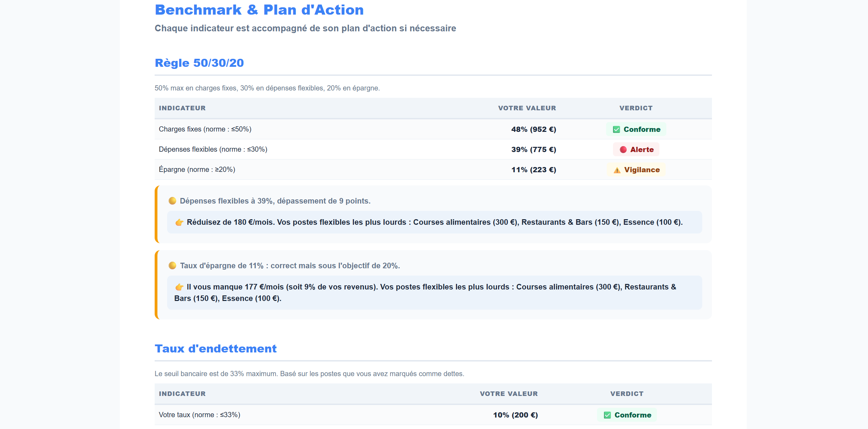Image resolution: width=868 pixels, height=429 pixels.
Task: Click the value 48% (952 €)
Action: click(534, 129)
